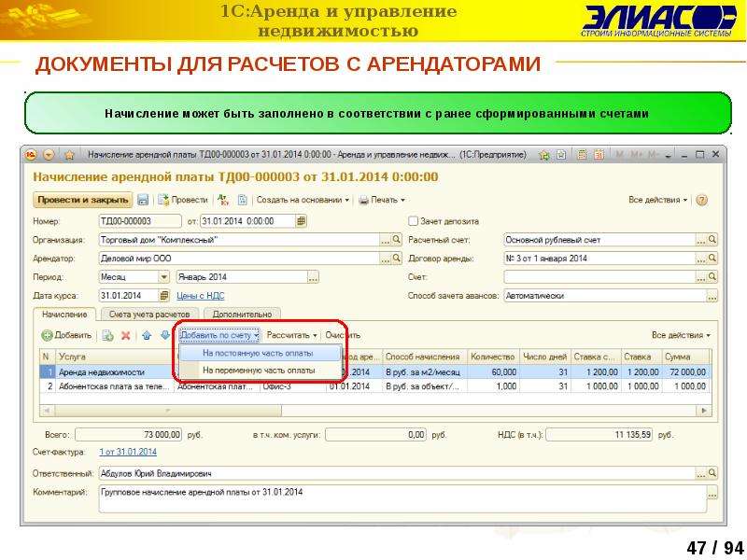747x560 pixels.
Task: Choose На переменную часть оплаты
Action: 261,370
